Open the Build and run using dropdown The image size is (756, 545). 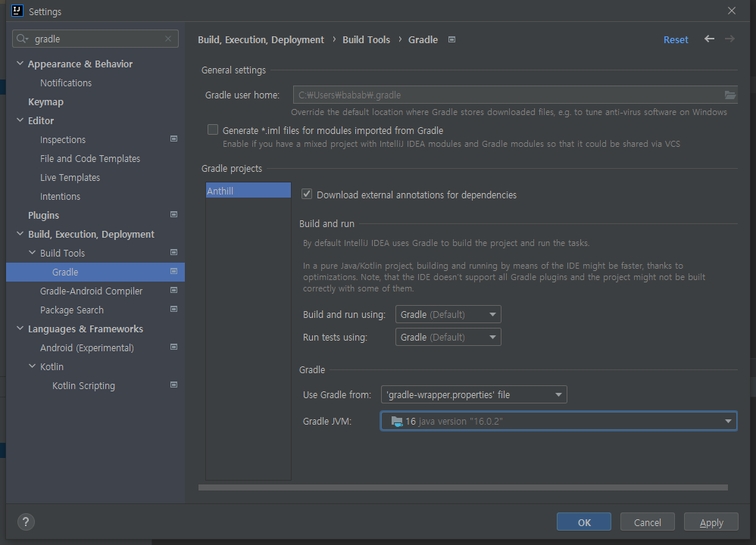pos(448,314)
